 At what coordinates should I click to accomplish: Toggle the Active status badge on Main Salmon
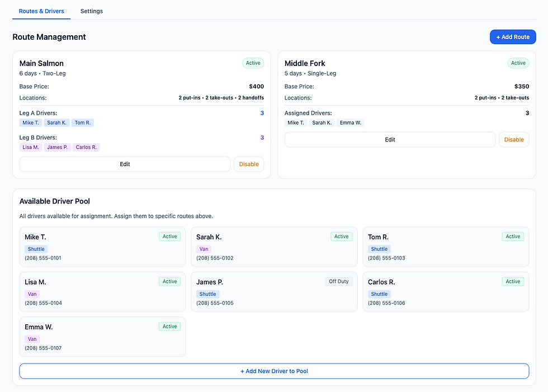pyautogui.click(x=253, y=63)
